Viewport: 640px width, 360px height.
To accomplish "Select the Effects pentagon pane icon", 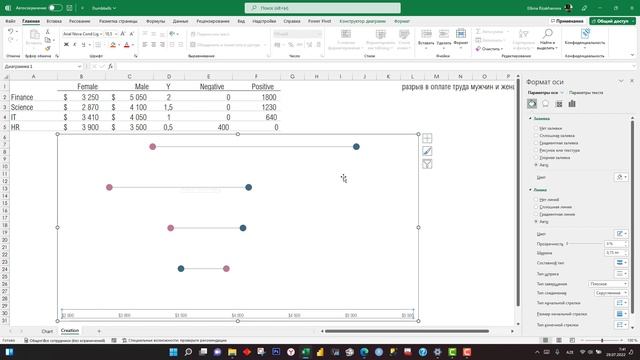I will point(545,104).
